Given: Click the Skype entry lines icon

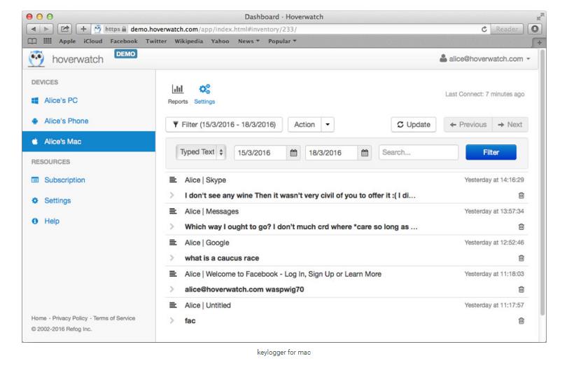Looking at the screenshot, I should click(x=173, y=180).
